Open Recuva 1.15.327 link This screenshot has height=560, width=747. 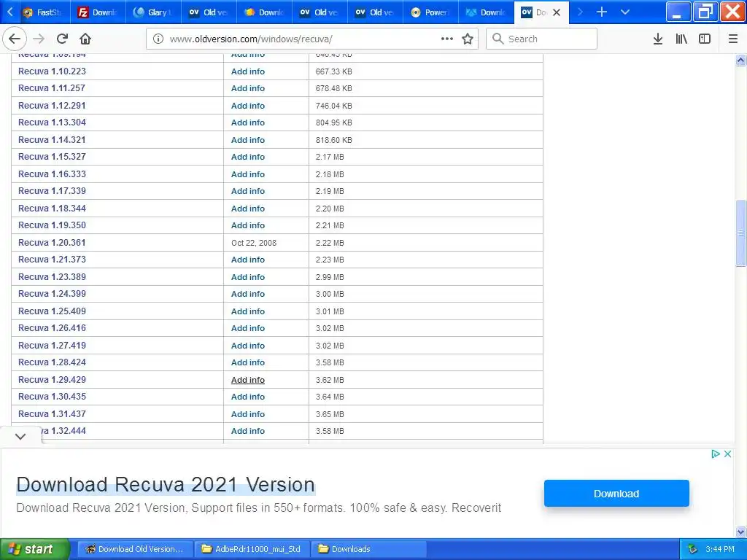[x=52, y=157]
